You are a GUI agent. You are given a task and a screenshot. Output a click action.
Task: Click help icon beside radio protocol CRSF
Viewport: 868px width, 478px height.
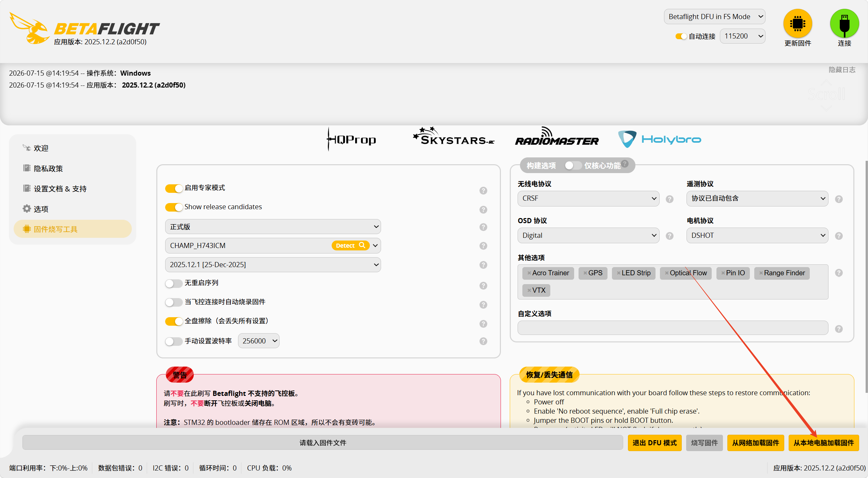pyautogui.click(x=669, y=199)
